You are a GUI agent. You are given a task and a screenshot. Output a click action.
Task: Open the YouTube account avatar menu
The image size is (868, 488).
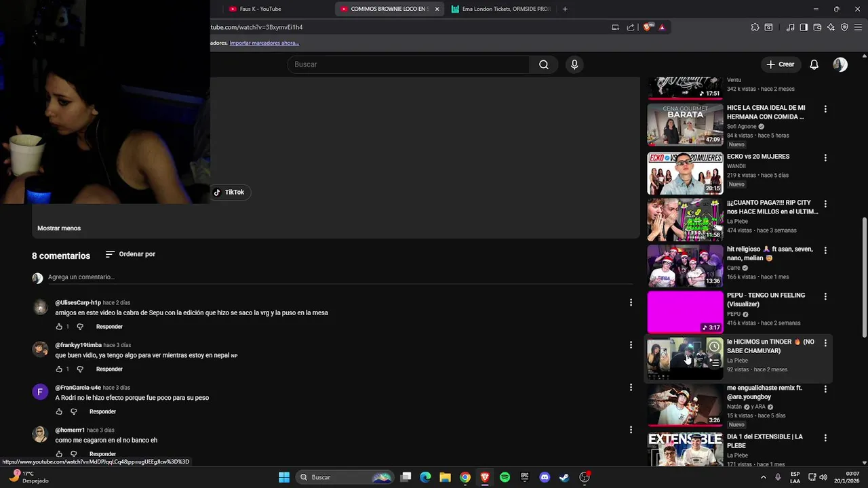tap(840, 64)
